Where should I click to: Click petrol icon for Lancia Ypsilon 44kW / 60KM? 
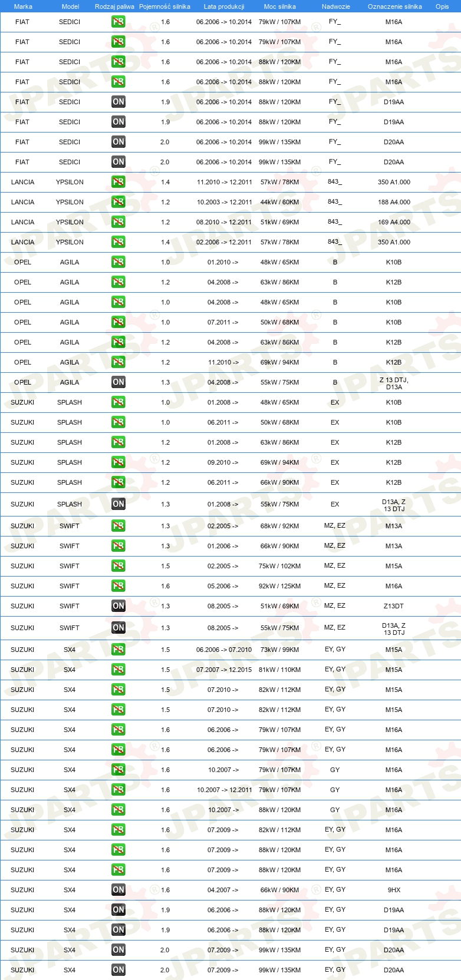tap(118, 202)
